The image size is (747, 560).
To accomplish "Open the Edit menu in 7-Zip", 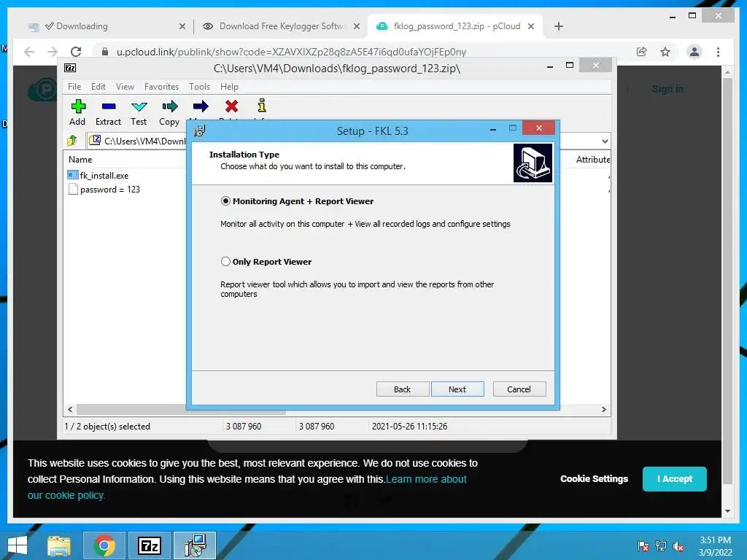I will [98, 87].
